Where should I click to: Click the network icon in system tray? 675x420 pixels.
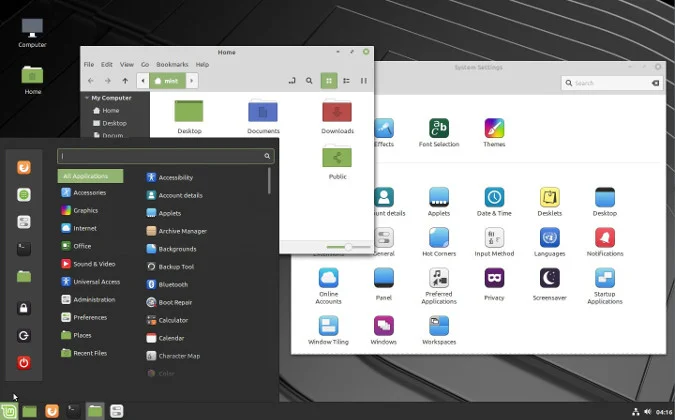click(635, 411)
